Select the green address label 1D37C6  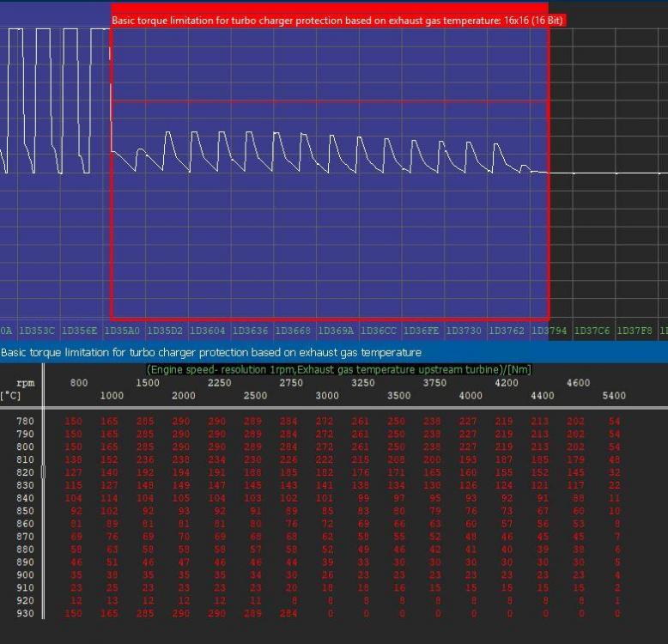click(x=592, y=331)
